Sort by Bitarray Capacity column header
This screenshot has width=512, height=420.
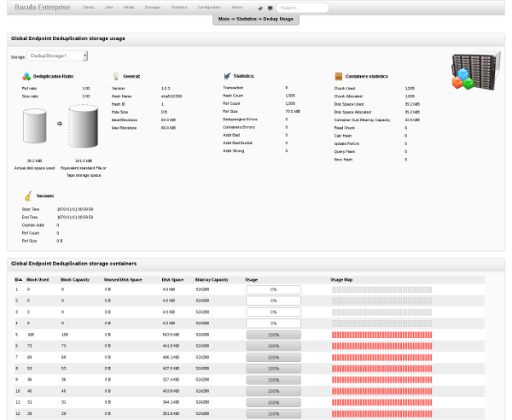pyautogui.click(x=212, y=280)
